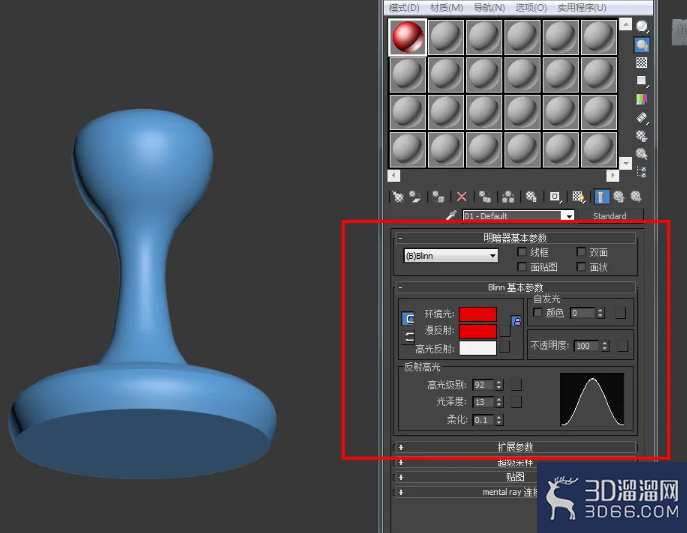The image size is (687, 533).
Task: Open the (B)Blinn shader dropdown
Action: (451, 255)
